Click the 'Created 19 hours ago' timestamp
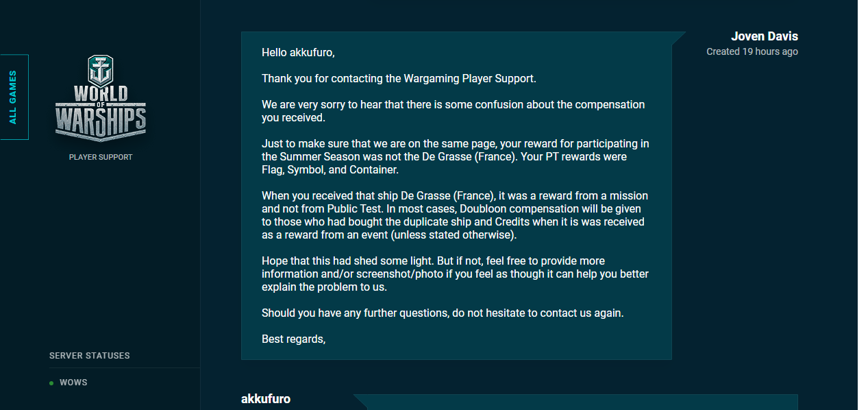Screen dimensions: 868x410 [752, 51]
